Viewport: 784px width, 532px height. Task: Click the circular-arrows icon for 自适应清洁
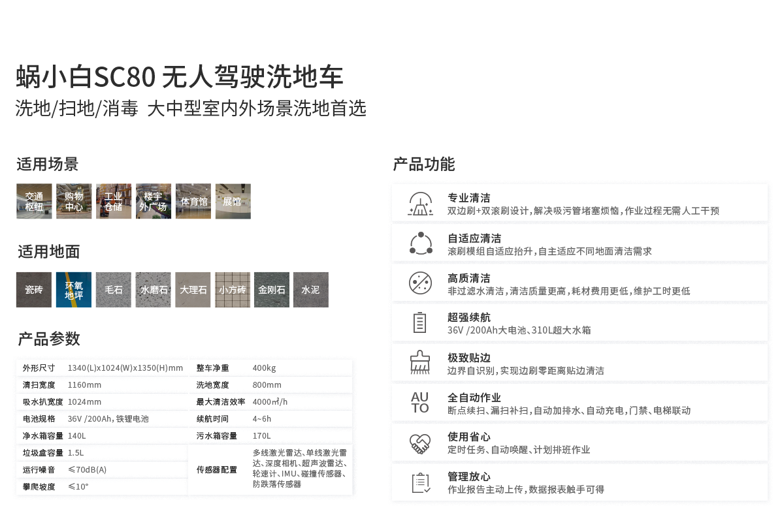tap(421, 243)
